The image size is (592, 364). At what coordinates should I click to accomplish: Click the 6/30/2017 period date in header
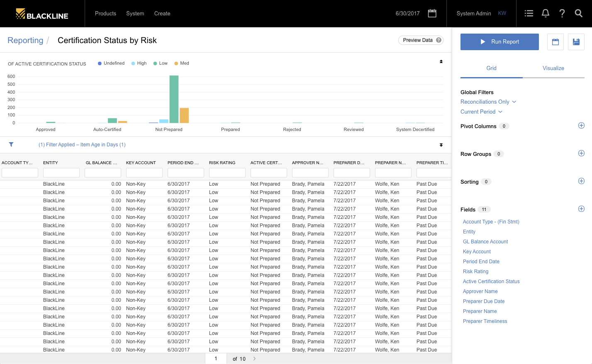pos(407,14)
